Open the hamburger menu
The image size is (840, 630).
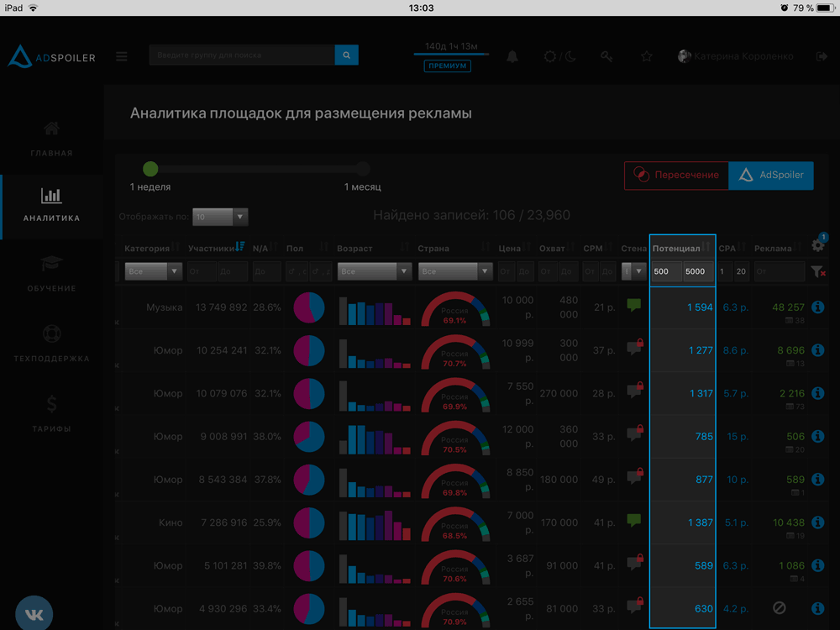[122, 56]
